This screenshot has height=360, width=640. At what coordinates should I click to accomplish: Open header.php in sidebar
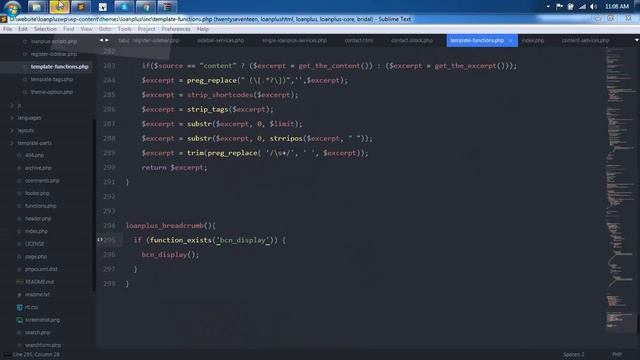click(x=38, y=218)
